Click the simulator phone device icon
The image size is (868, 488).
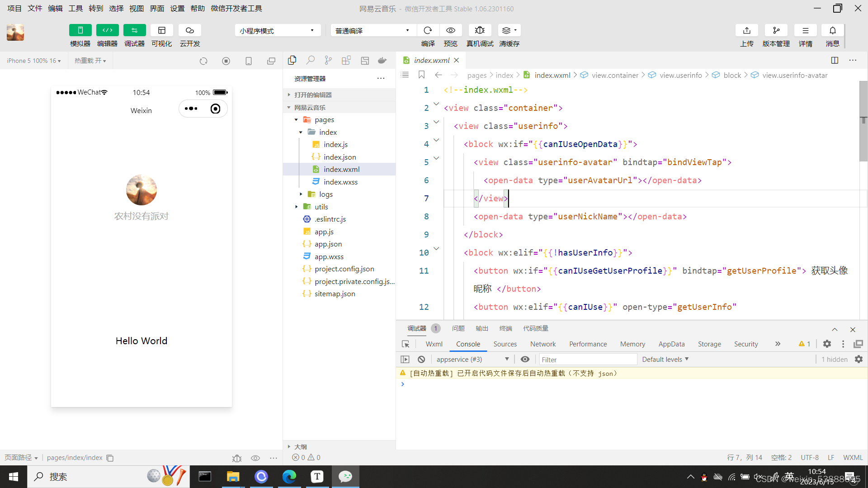click(249, 61)
